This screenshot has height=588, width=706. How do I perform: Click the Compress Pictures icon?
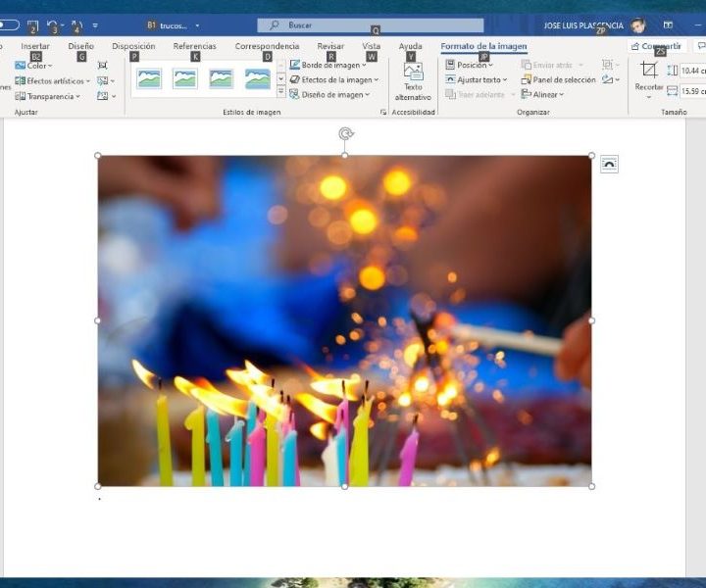103,66
